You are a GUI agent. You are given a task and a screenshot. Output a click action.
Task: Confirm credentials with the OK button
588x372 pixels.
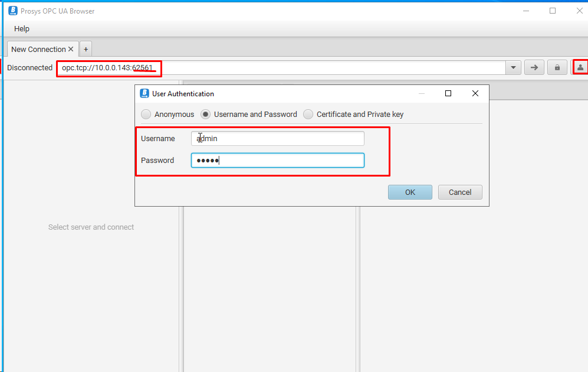[410, 192]
